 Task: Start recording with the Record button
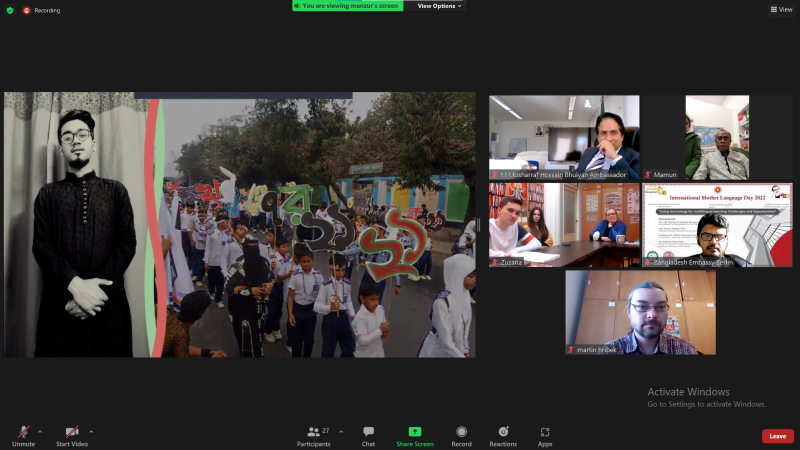tap(461, 434)
